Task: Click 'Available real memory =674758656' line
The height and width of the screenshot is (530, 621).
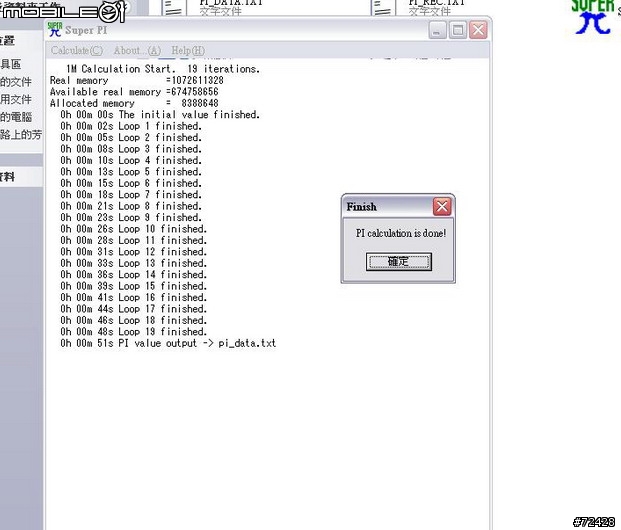Action: 134,92
